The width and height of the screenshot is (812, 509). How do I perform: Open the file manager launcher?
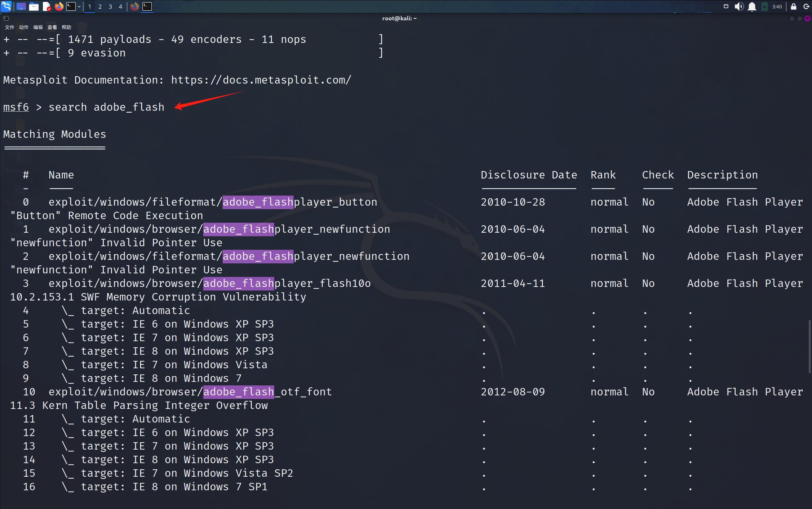(34, 6)
